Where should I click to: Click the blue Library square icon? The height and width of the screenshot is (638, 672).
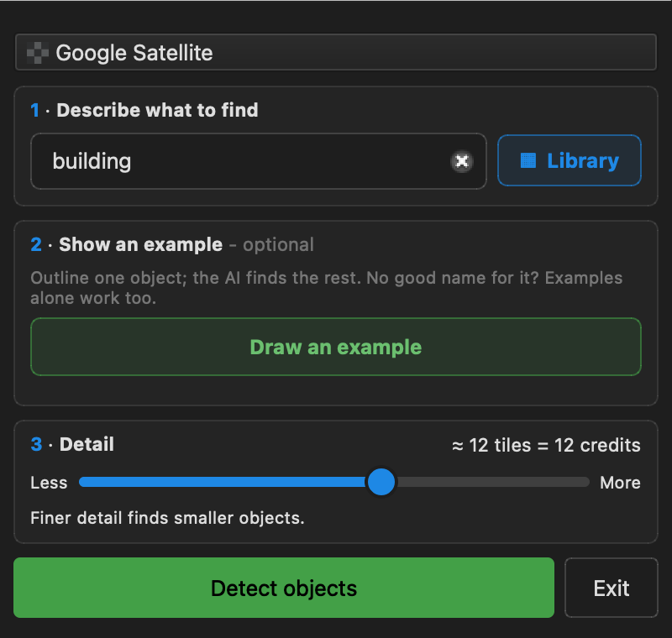(528, 160)
